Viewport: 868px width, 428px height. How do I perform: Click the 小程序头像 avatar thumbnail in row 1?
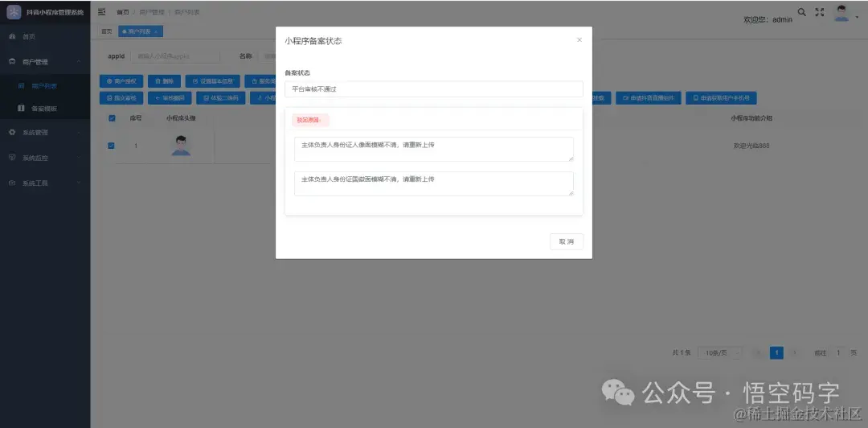pos(181,146)
